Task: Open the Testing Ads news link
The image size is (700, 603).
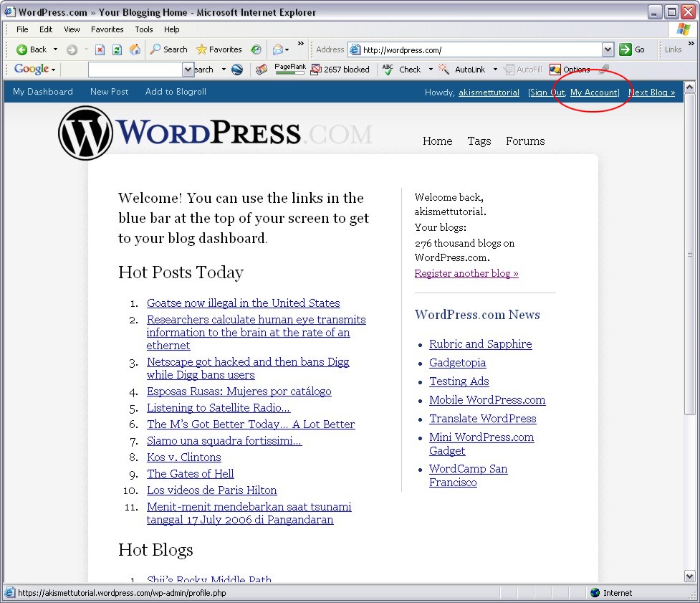Action: [459, 381]
